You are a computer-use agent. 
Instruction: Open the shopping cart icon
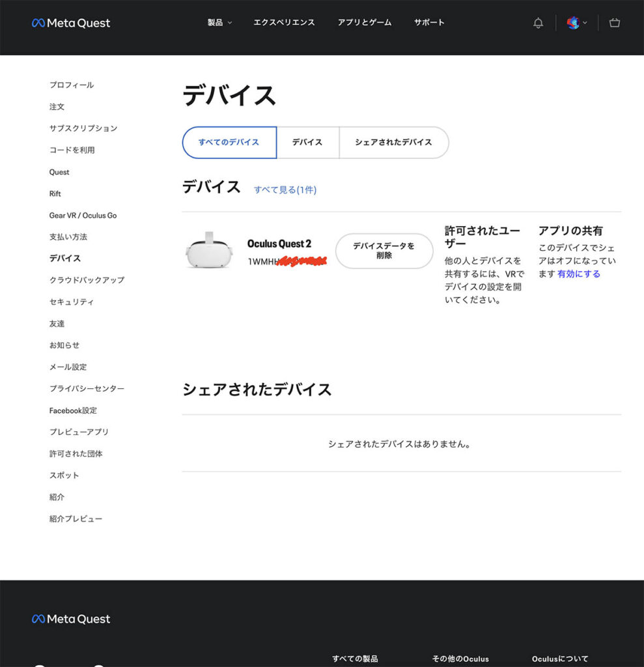coord(614,23)
